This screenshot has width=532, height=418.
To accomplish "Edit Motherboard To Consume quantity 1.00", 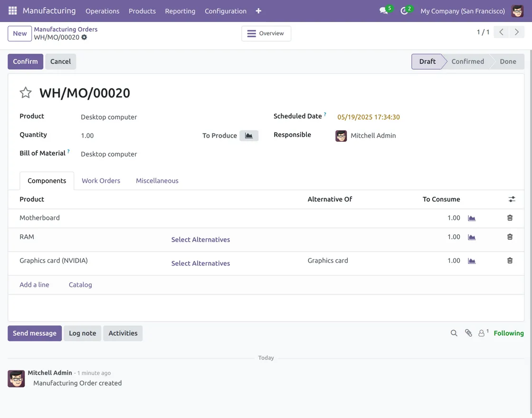I will coord(453,218).
